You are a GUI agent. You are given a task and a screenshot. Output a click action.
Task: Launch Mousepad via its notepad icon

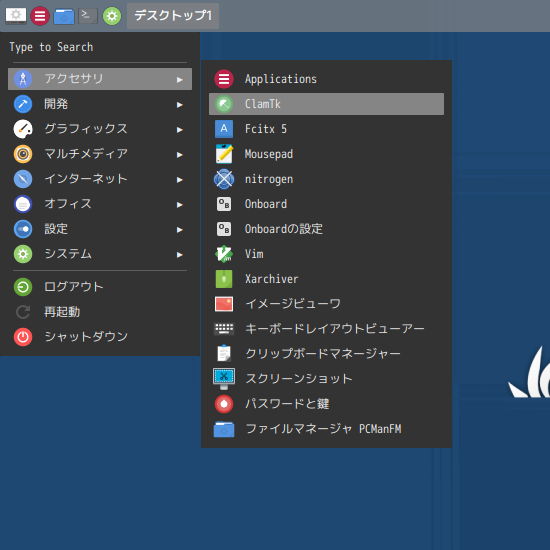pyautogui.click(x=224, y=154)
